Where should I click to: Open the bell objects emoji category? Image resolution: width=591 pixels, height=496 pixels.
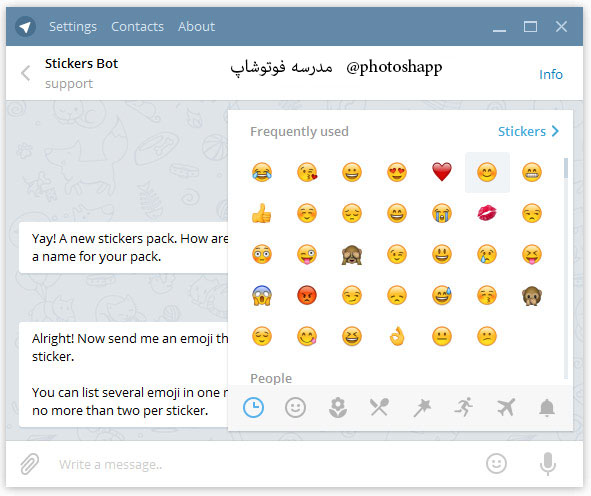click(547, 407)
